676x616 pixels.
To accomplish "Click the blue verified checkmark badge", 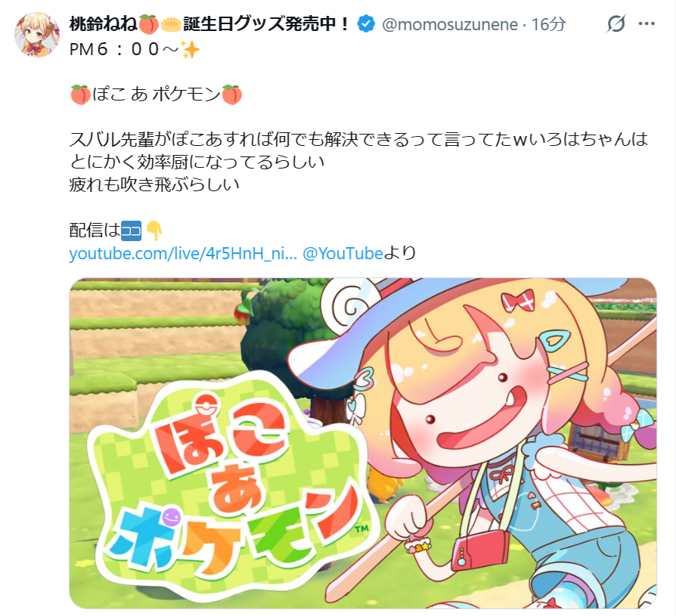I will (366, 23).
